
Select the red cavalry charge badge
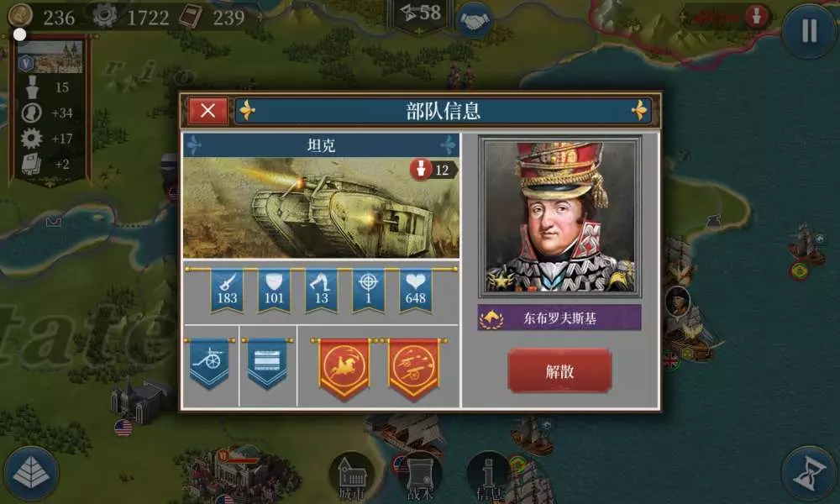coord(344,369)
